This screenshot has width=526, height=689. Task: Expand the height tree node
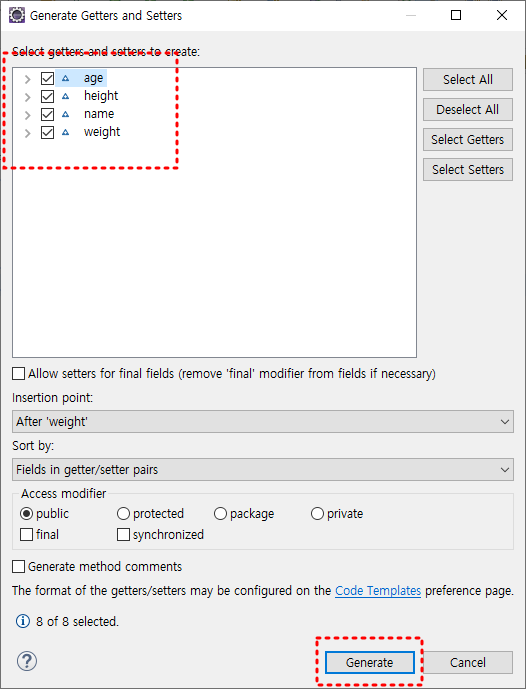[28, 97]
